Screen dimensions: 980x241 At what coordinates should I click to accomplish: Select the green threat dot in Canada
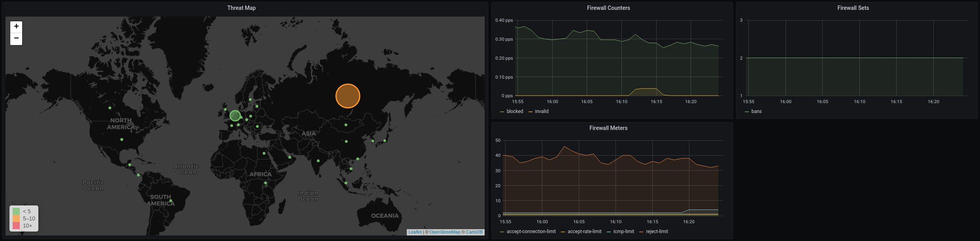point(110,107)
